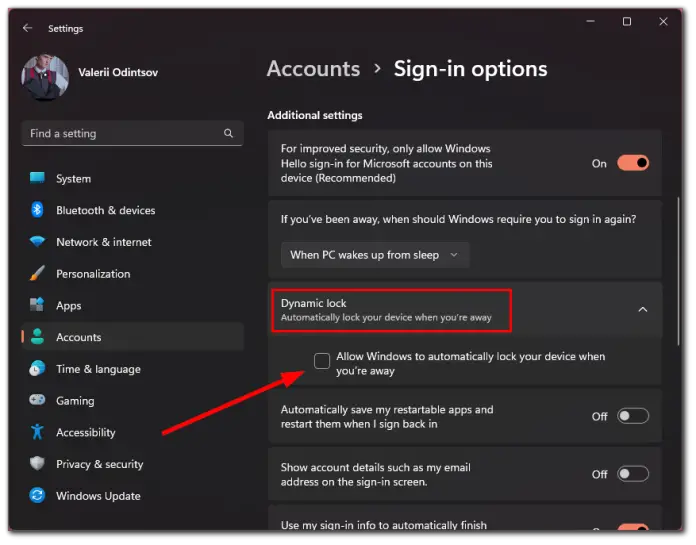Turn off Windows Hello sign-in only toggle
Viewport: 696px width, 545px height.
tap(633, 163)
